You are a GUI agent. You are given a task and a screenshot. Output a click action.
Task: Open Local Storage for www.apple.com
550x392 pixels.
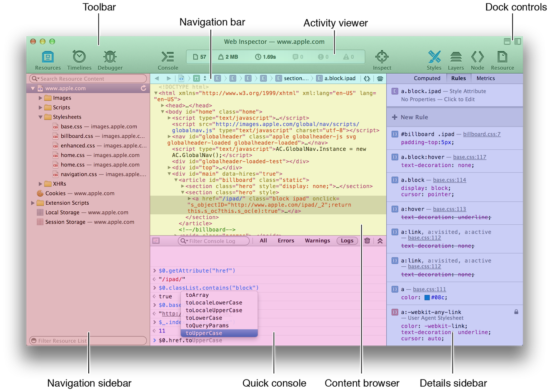pos(83,213)
